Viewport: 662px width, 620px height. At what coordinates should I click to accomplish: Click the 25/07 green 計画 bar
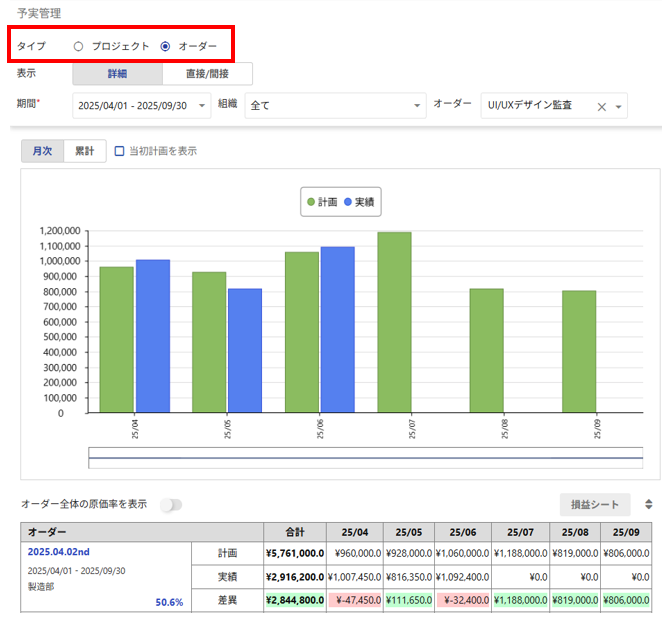pyautogui.click(x=394, y=322)
